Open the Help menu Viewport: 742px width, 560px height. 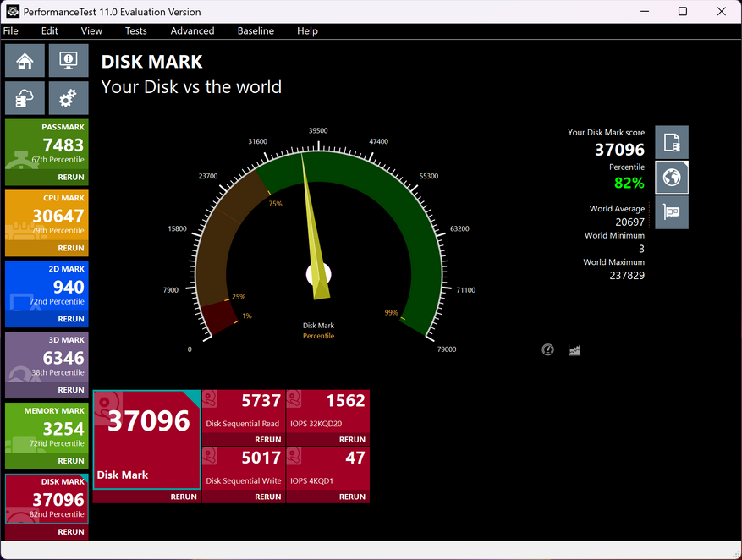click(x=307, y=30)
